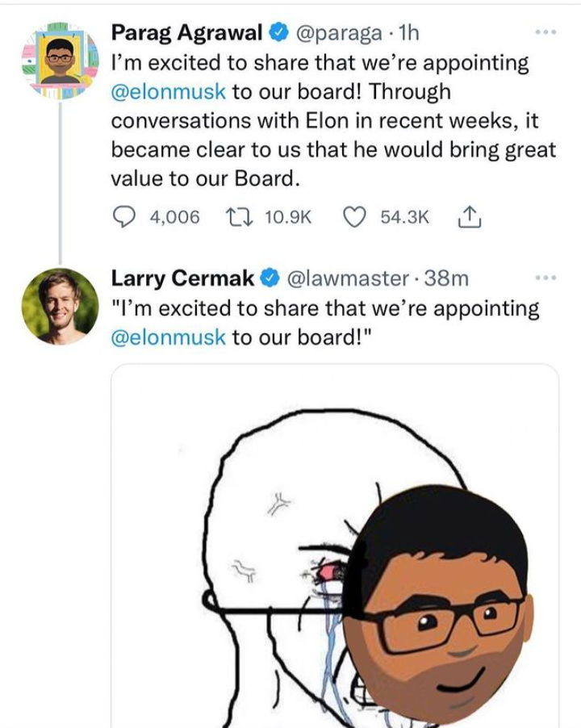Reply to Parag Agrawal's tweet
The height and width of the screenshot is (728, 581).
pyautogui.click(x=123, y=216)
